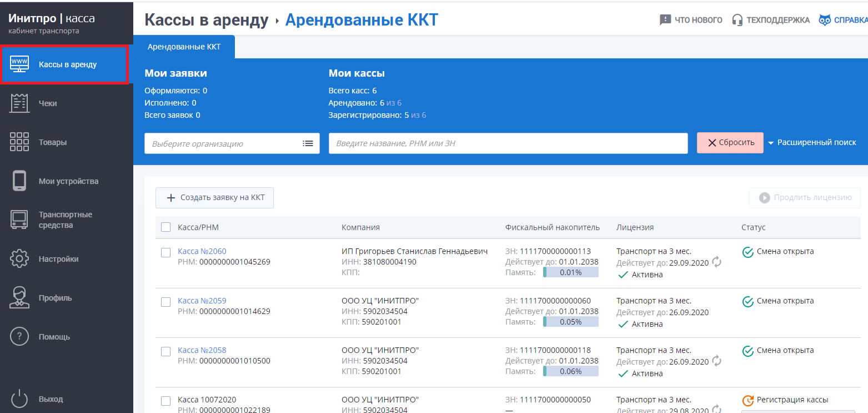
Task: Click memory bar showing 0.06%
Action: click(x=571, y=371)
